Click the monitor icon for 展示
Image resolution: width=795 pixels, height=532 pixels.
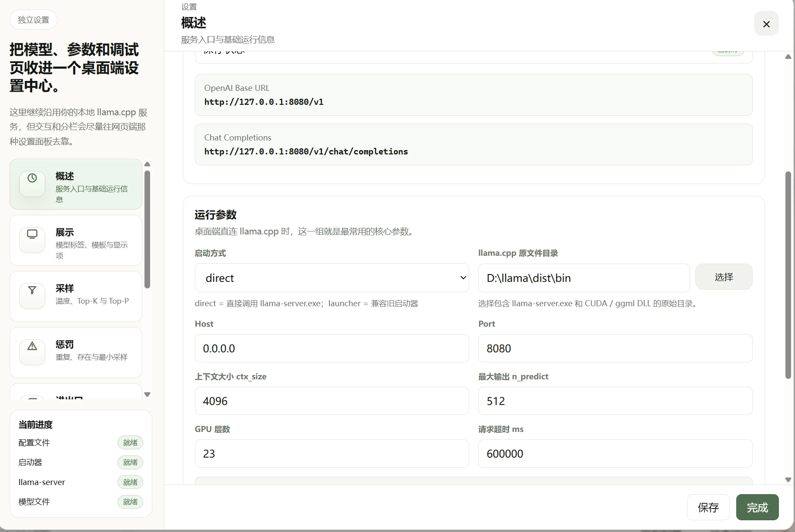click(x=32, y=234)
